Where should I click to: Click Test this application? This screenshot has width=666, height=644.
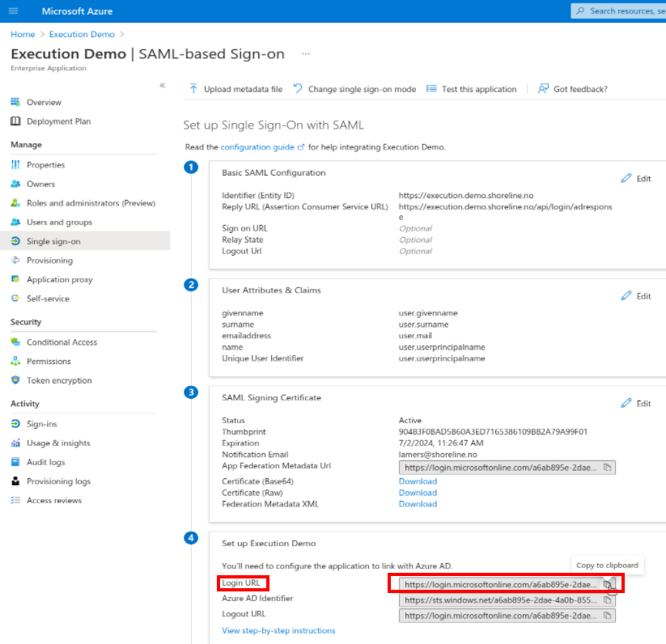[x=472, y=89]
